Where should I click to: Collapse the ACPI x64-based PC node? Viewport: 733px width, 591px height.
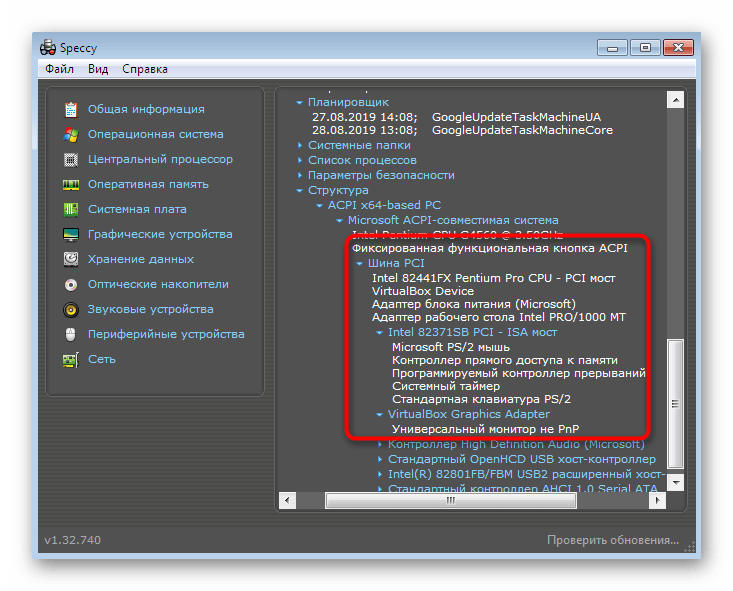(x=319, y=205)
